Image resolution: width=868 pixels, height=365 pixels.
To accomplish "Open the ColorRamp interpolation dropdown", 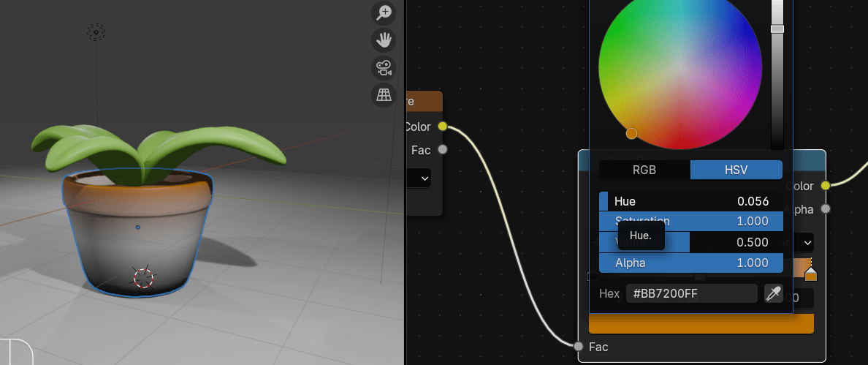I will point(806,242).
